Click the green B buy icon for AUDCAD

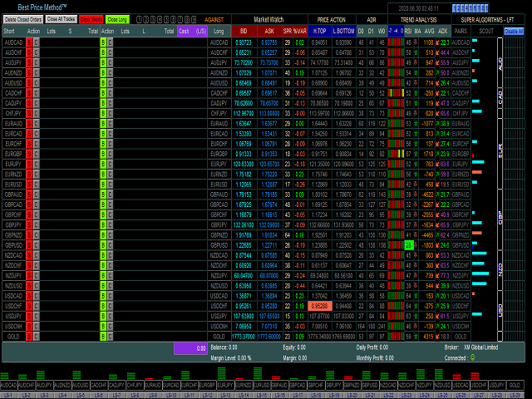[103, 42]
